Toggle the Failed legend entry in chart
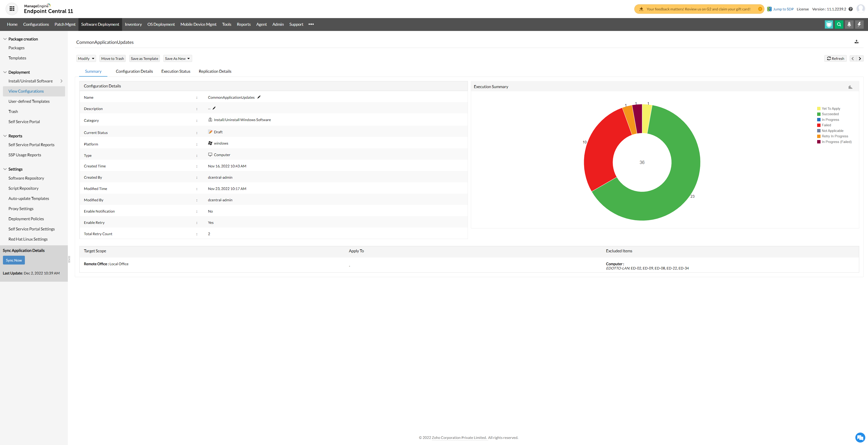 826,125
